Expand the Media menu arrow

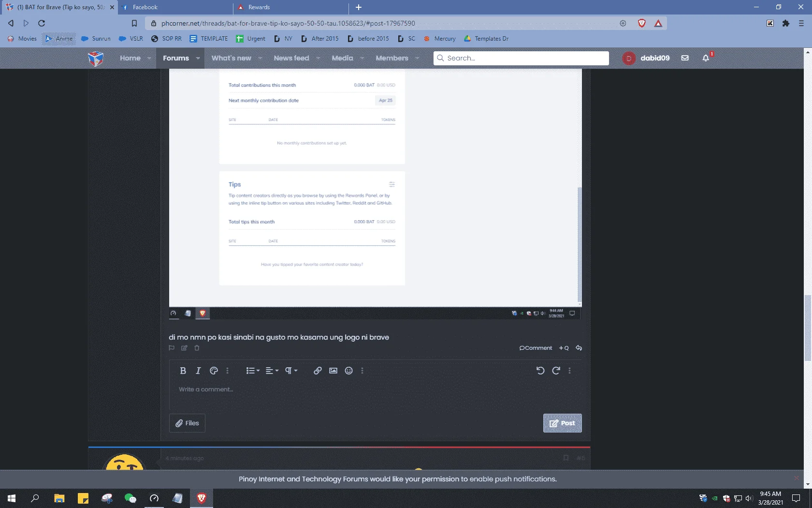click(x=362, y=58)
